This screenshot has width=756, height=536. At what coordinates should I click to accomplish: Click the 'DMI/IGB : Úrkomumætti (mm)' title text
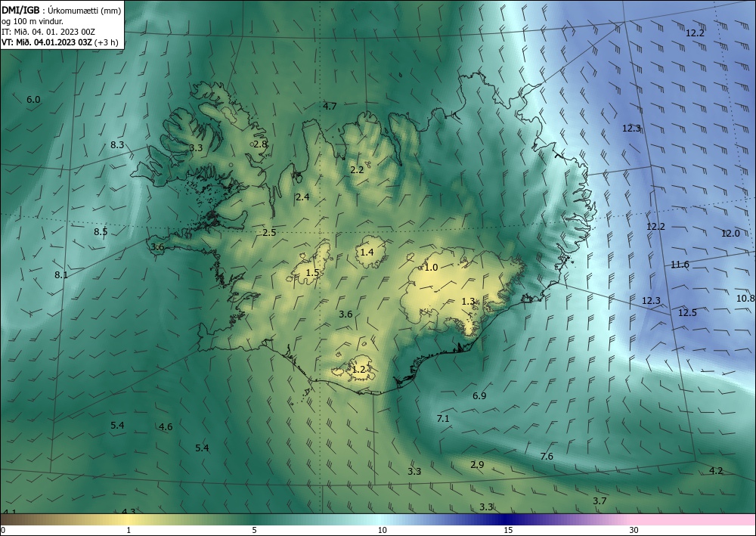(x=62, y=10)
